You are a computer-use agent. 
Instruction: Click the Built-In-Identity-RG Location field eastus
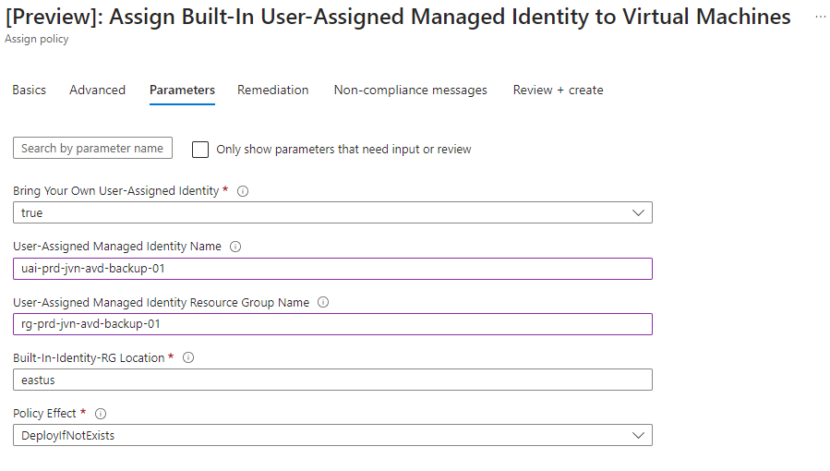(332, 380)
